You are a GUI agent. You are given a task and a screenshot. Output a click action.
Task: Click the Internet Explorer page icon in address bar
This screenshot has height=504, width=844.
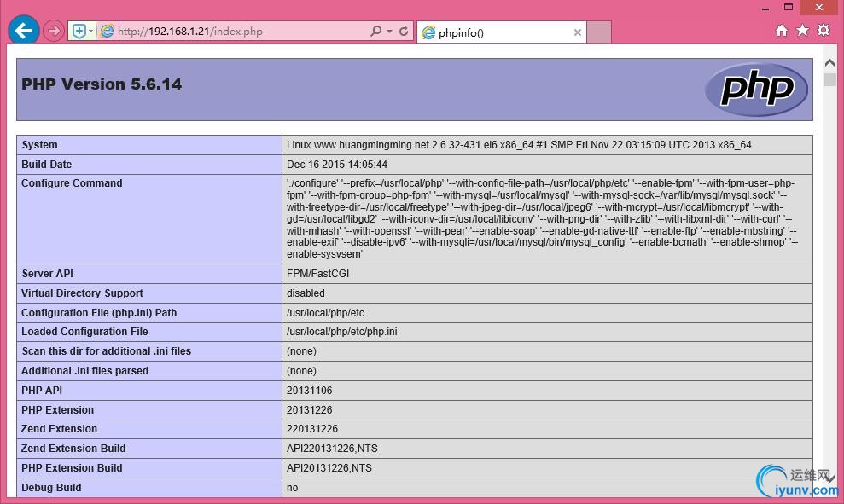(107, 32)
